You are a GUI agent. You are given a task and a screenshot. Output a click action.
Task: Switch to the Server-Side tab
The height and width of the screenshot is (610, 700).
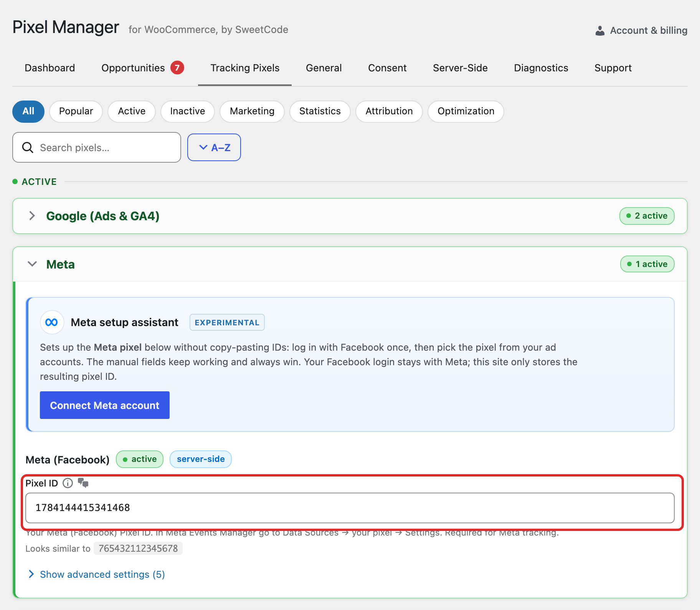coord(460,68)
